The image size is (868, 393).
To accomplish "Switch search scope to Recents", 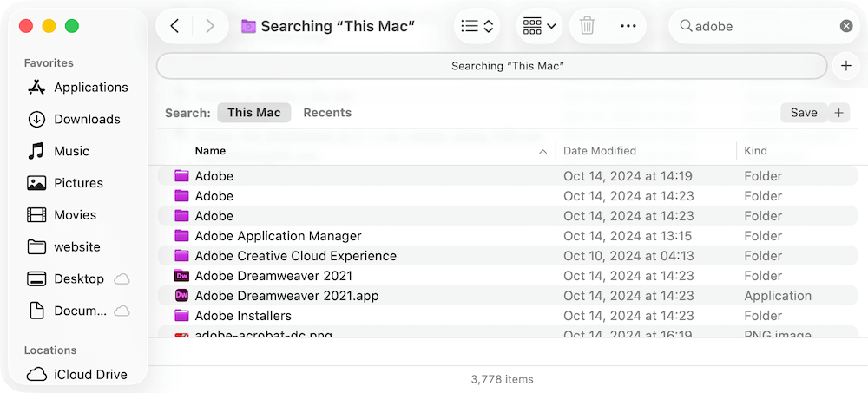I will pyautogui.click(x=327, y=113).
